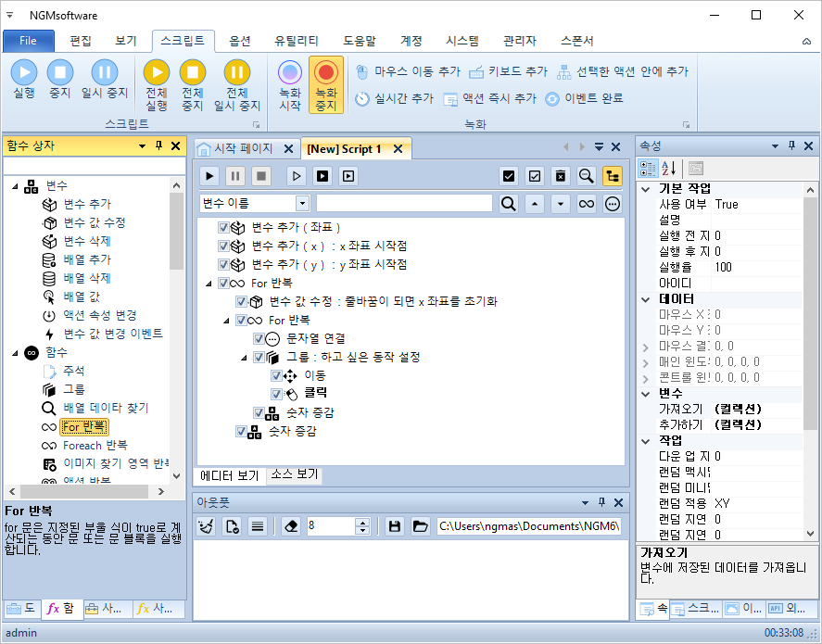The width and height of the screenshot is (822, 644).
Task: Toggle checkbox for 문자열 연결 row
Action: (x=259, y=338)
